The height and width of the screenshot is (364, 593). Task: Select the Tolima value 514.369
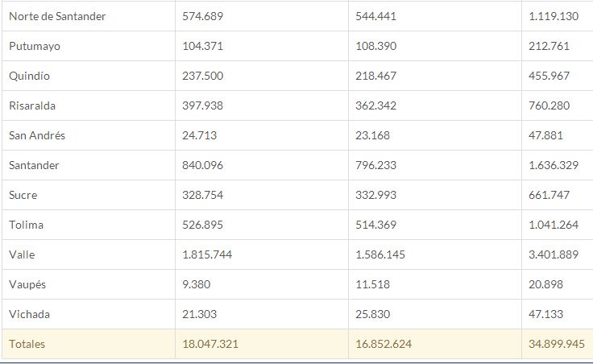pyautogui.click(x=376, y=225)
